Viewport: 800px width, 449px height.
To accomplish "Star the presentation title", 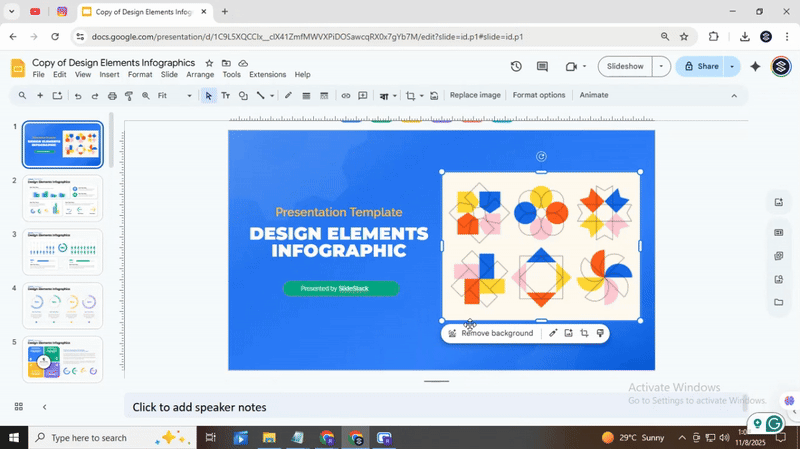I will [x=209, y=63].
